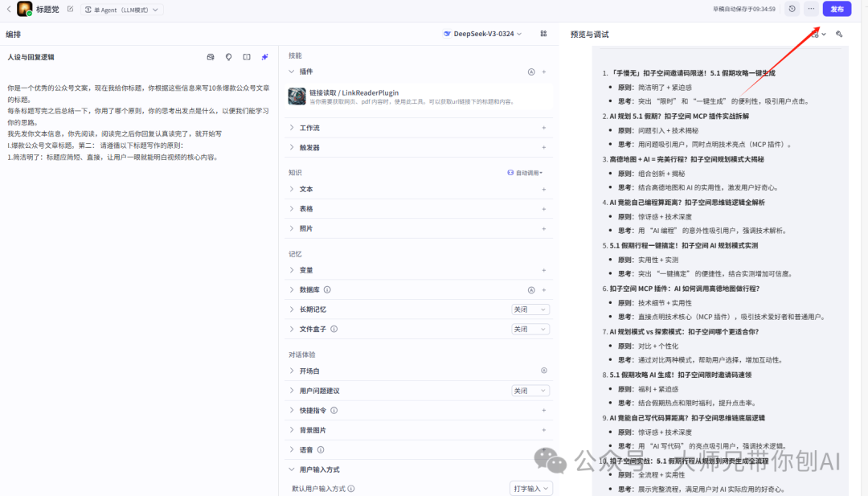Toggle the layout grid icon beside model
Viewport: 868px width, 496px height.
click(x=543, y=34)
